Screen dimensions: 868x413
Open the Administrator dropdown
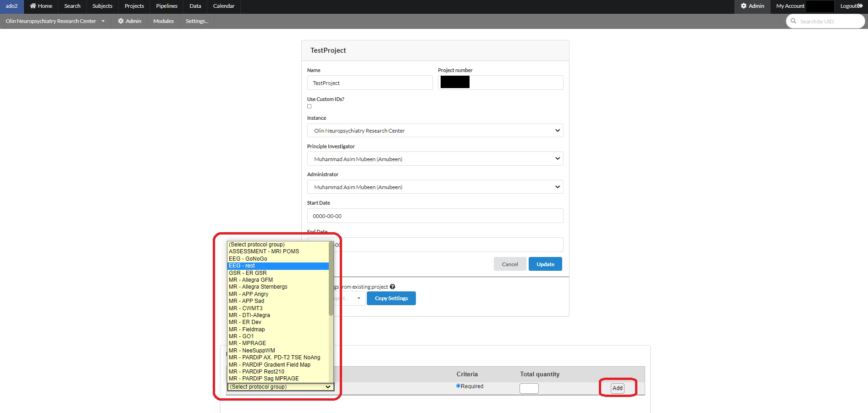(x=435, y=187)
